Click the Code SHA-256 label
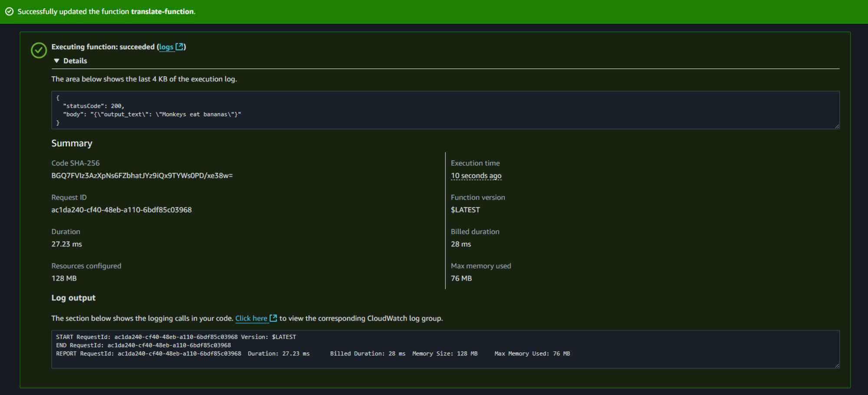This screenshot has height=395, width=868. pos(76,163)
